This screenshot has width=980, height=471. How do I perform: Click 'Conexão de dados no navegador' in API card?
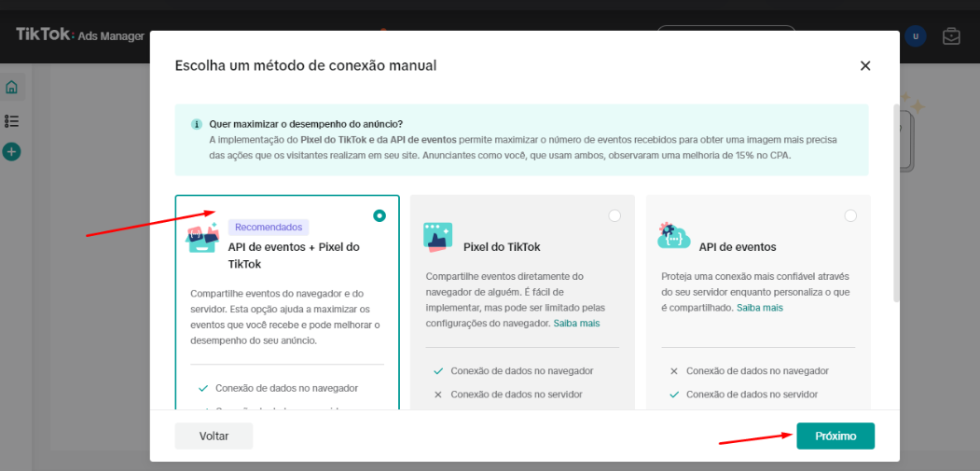click(757, 371)
